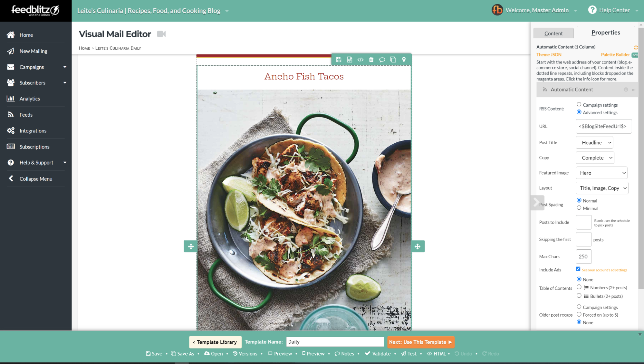This screenshot has width=644, height=364.
Task: Click the video camera icon next to Visual Mail Editor
Action: [161, 34]
